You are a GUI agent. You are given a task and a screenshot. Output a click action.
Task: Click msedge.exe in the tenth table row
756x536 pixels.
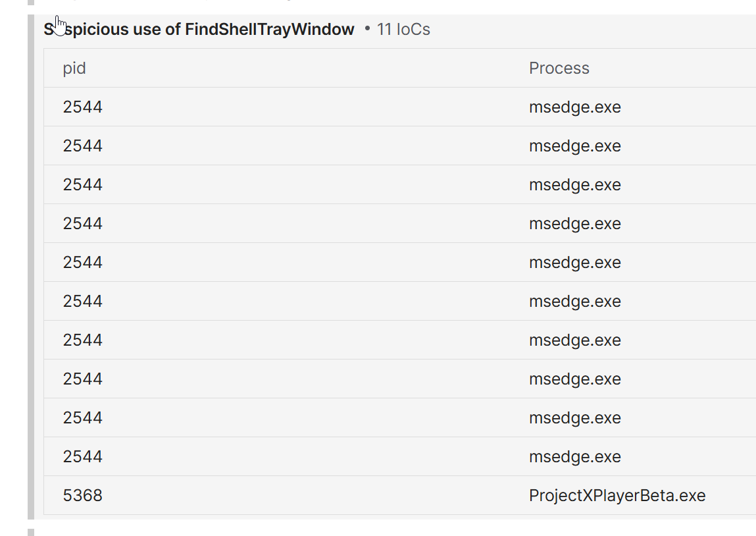point(574,456)
